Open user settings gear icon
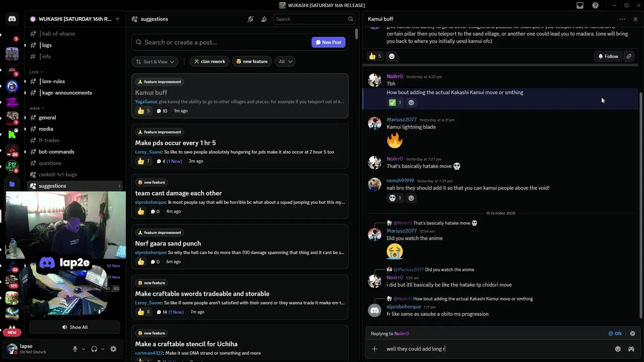The width and height of the screenshot is (644, 362). point(113,349)
